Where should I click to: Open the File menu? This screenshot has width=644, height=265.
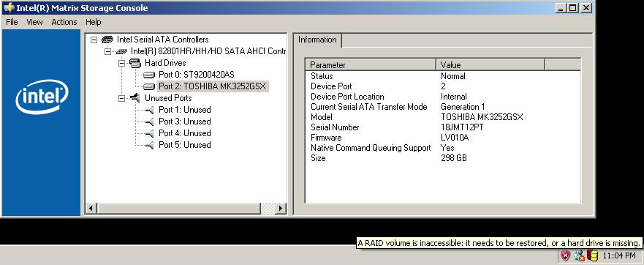pos(12,22)
